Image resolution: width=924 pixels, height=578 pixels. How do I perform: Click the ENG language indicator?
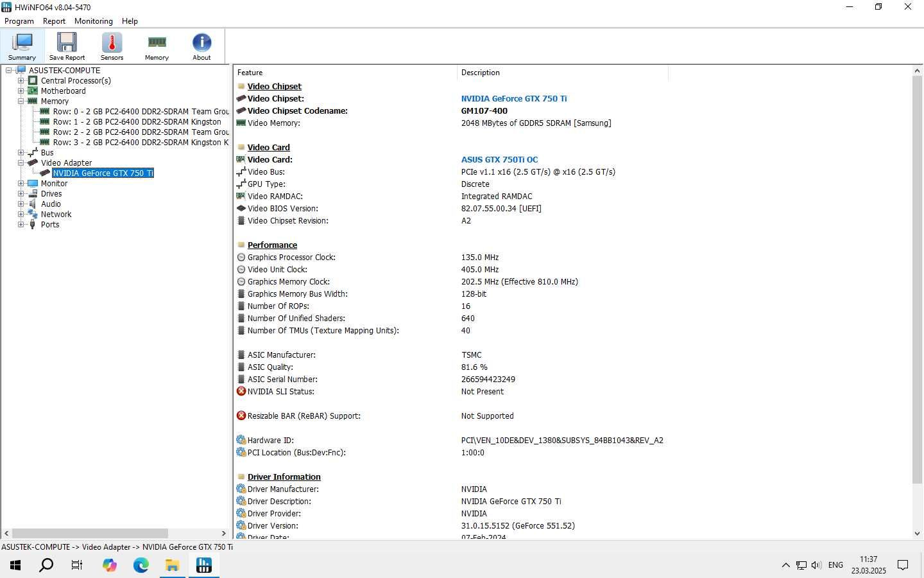(x=835, y=565)
